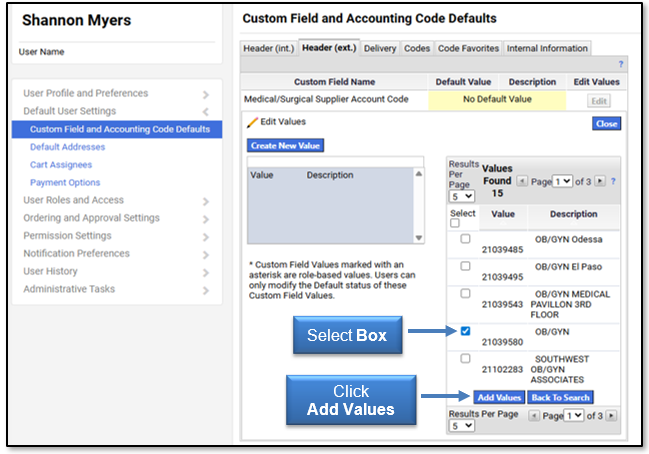Check the box for OB/GYN El Paso

tap(466, 266)
